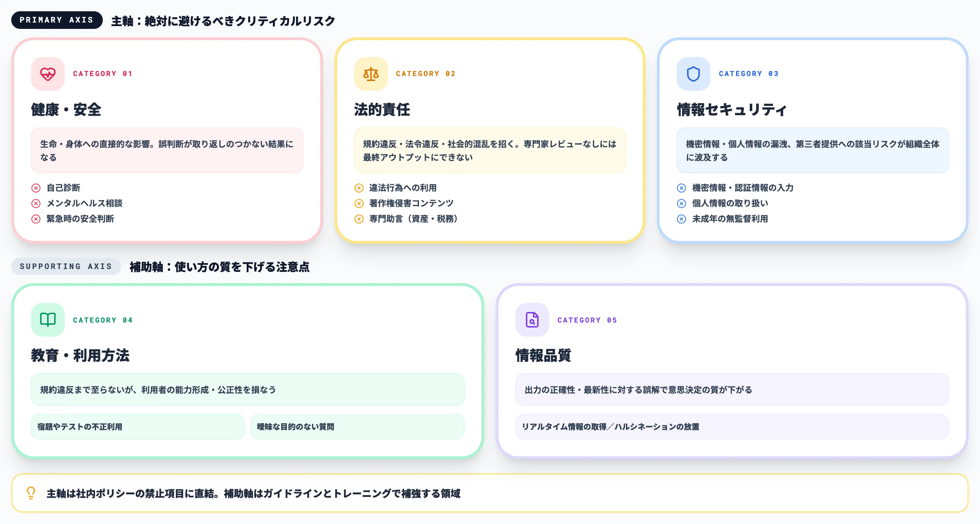This screenshot has width=980, height=524.
Task: Click the cross icon beside 個人情報の取り扱い
Action: [681, 204]
